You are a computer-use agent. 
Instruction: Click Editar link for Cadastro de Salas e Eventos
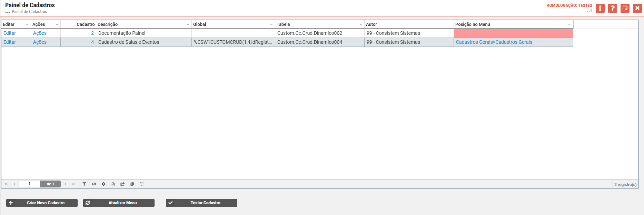point(10,42)
